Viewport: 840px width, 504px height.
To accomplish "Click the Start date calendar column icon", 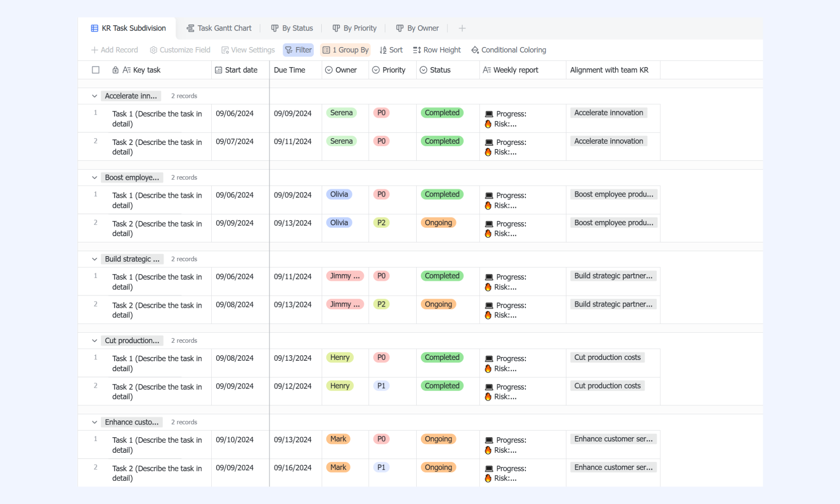I will point(218,70).
